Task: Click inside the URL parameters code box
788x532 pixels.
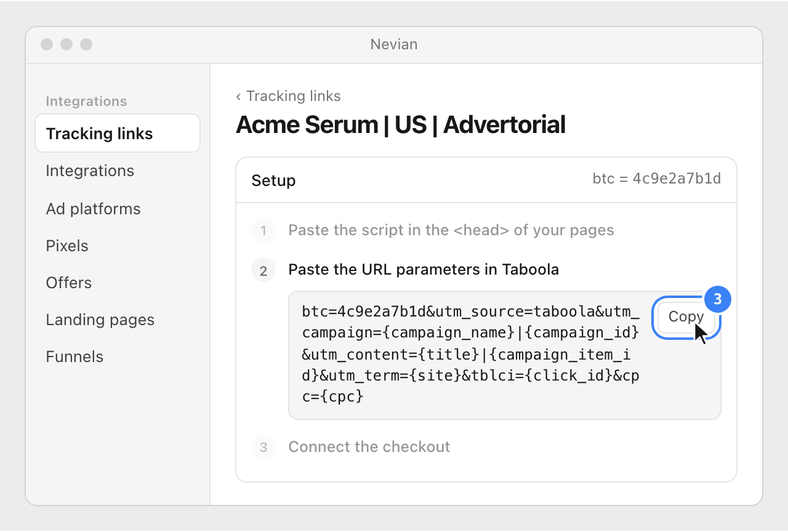Action: [505, 355]
